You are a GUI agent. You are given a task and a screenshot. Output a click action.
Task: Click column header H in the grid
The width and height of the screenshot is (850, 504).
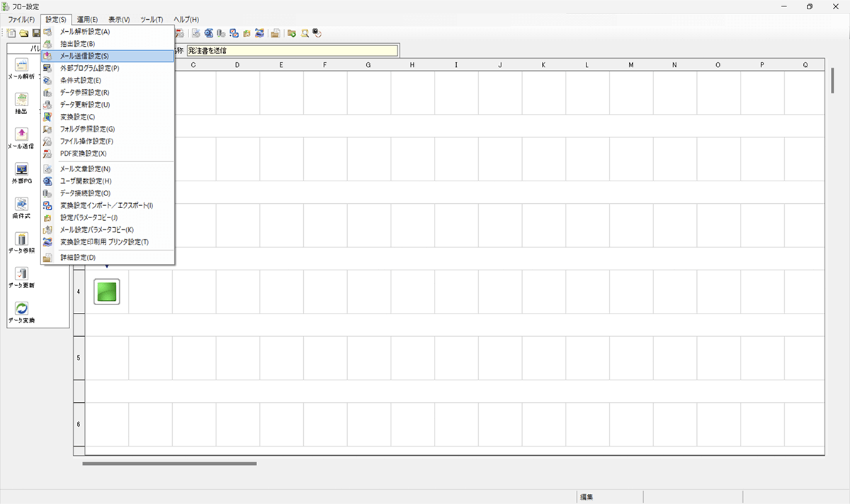pyautogui.click(x=412, y=65)
